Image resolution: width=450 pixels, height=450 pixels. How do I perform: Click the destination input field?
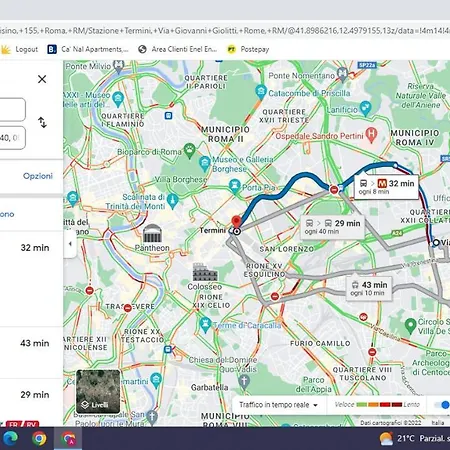click(12, 138)
